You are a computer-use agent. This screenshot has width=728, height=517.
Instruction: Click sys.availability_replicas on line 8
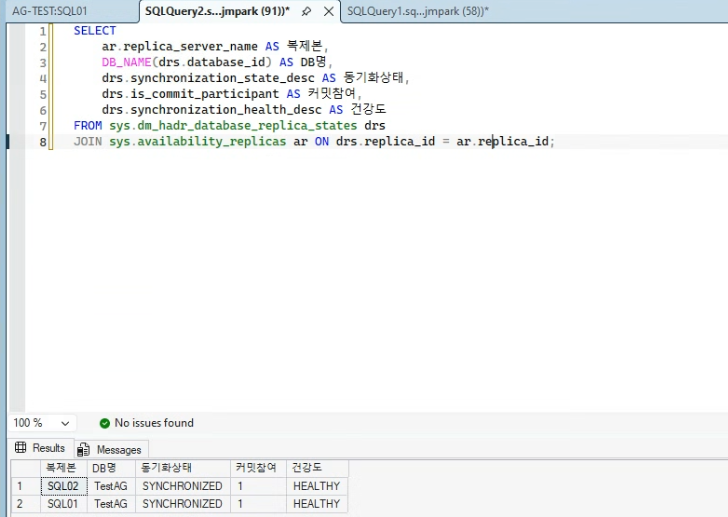click(198, 141)
